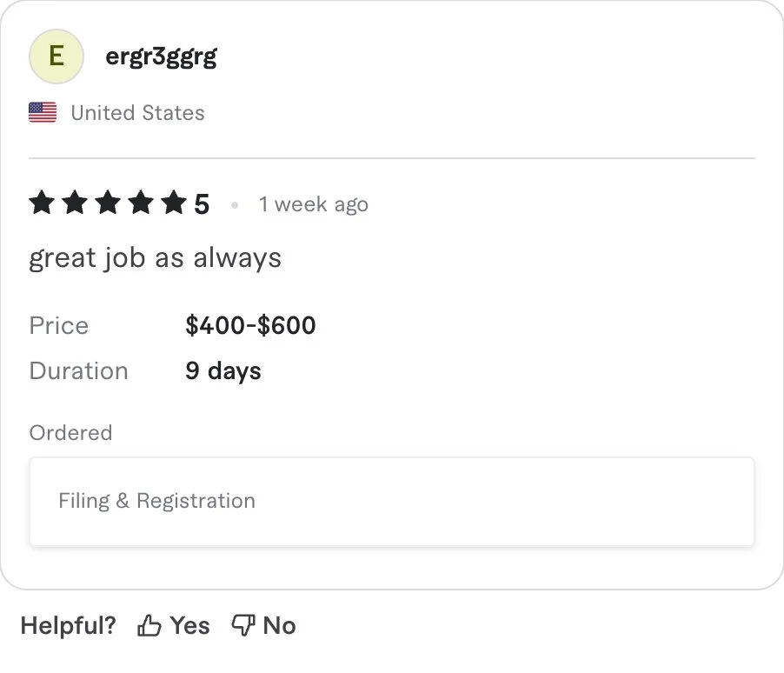Mark review not helpful with No
The height and width of the screenshot is (673, 784).
coord(279,626)
